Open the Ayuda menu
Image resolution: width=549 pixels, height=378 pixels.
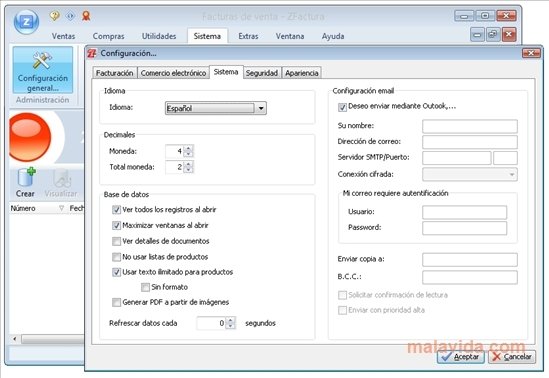coord(333,36)
